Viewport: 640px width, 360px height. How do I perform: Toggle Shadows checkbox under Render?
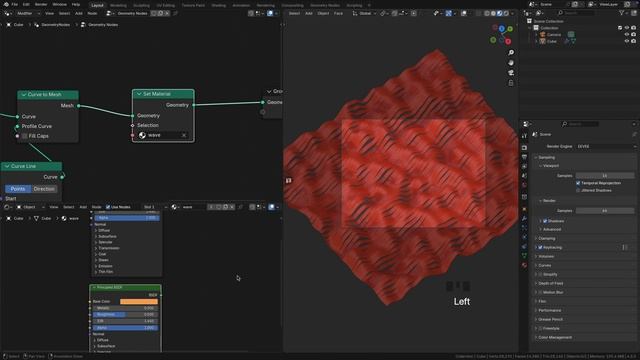pos(545,221)
